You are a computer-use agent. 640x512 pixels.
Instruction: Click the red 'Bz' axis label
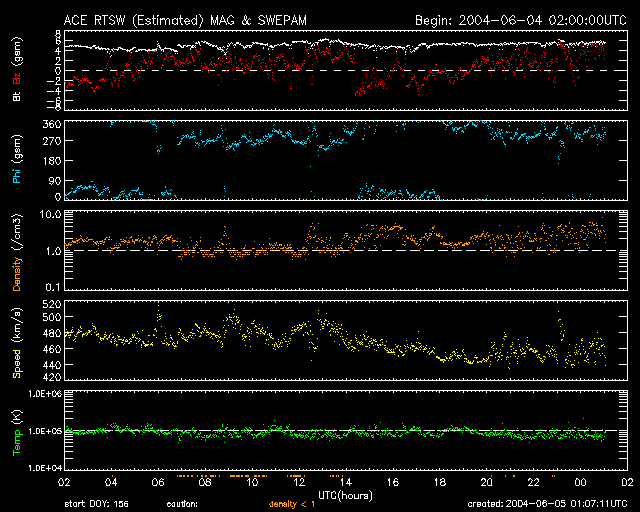pos(16,78)
